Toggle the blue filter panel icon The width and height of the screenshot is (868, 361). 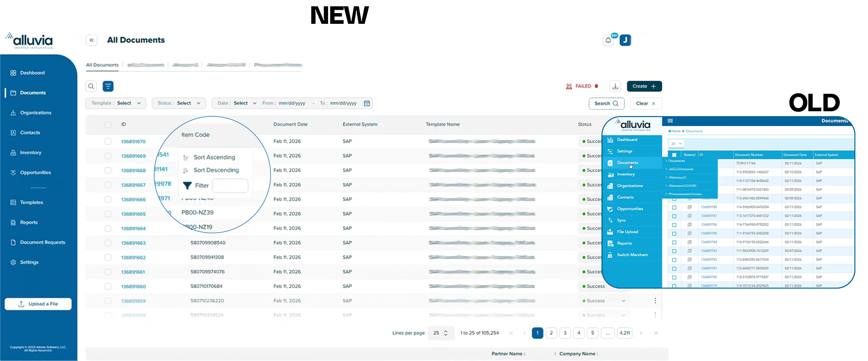coord(108,86)
